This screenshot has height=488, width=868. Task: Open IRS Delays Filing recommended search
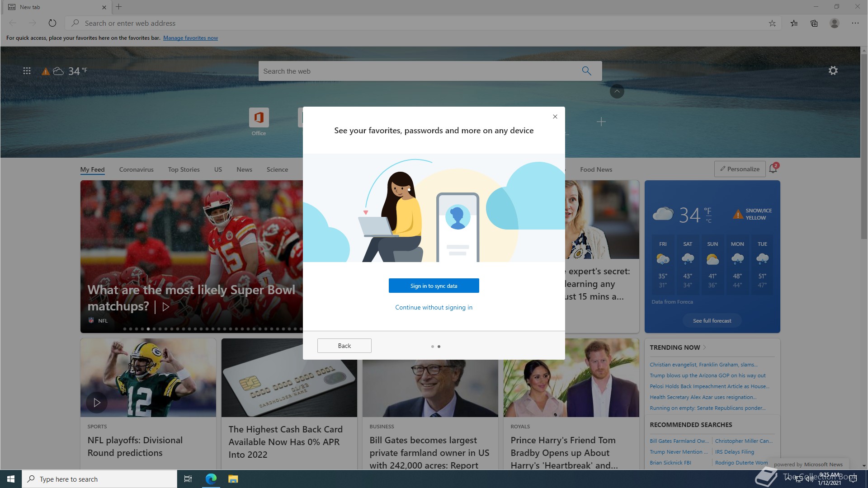[735, 452]
